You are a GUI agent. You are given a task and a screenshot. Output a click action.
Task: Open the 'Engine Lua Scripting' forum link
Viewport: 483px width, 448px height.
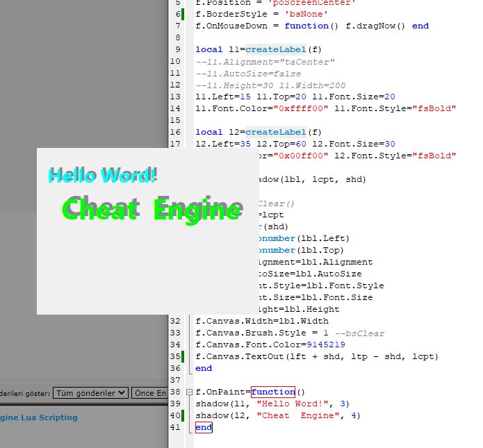click(38, 417)
